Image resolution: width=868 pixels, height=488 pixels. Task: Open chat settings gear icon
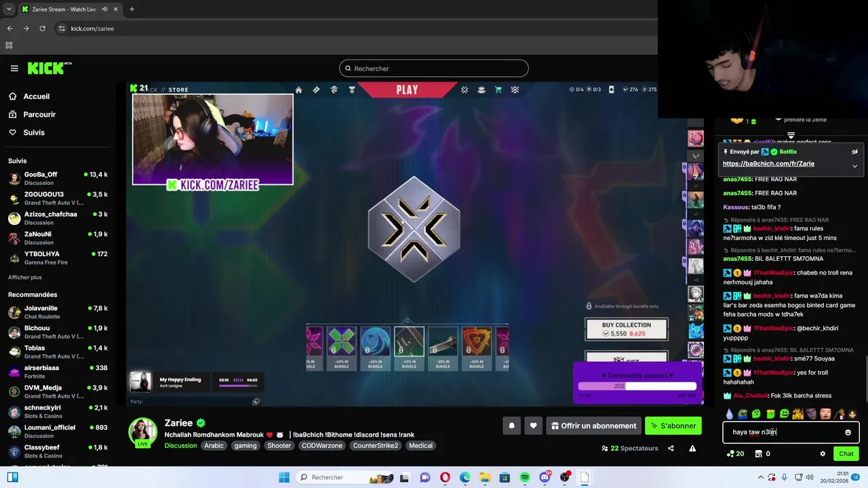823,453
